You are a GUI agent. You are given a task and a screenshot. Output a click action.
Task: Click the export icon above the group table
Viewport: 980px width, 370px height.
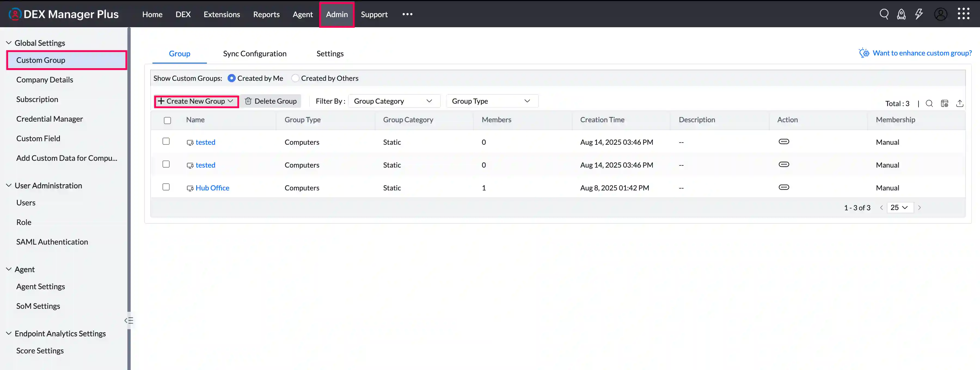960,103
